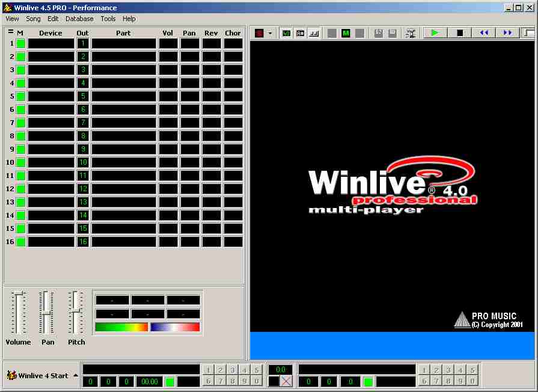
Task: Stop playback with the black Stop button
Action: [460, 33]
